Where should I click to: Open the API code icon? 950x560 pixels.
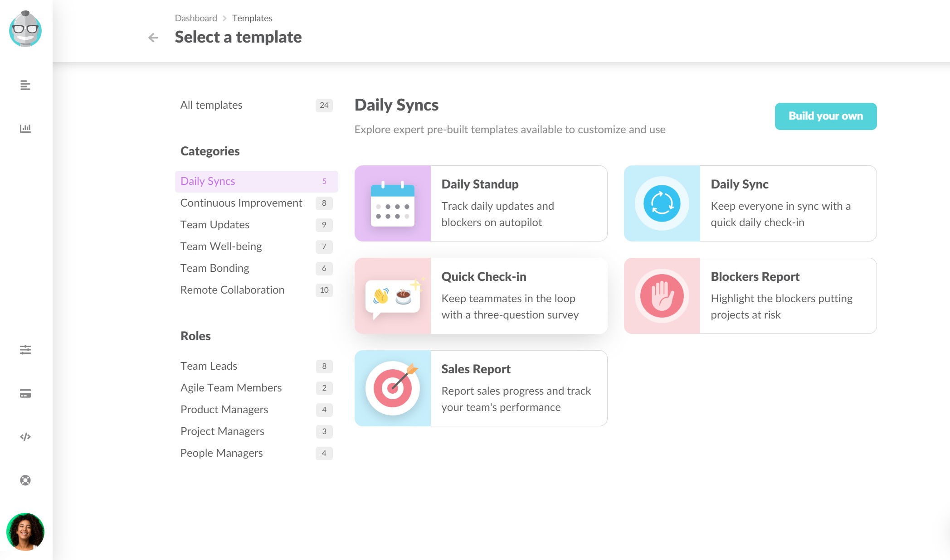[26, 436]
